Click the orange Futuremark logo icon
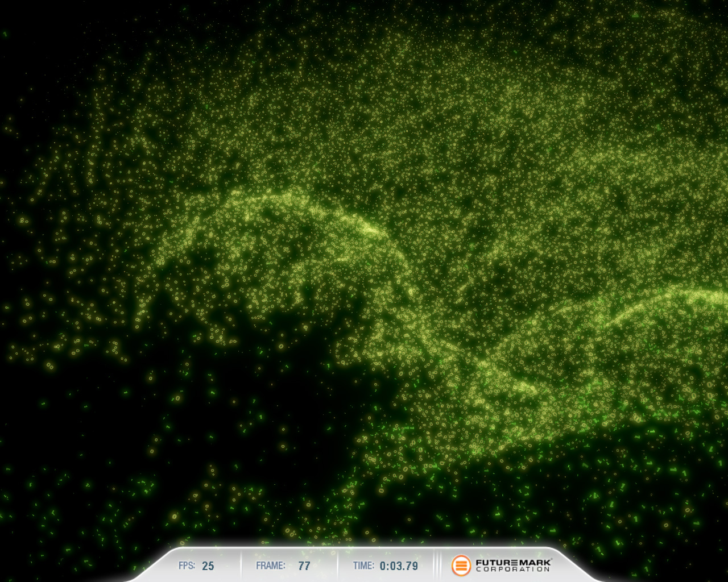The image size is (728, 582). pos(461,566)
